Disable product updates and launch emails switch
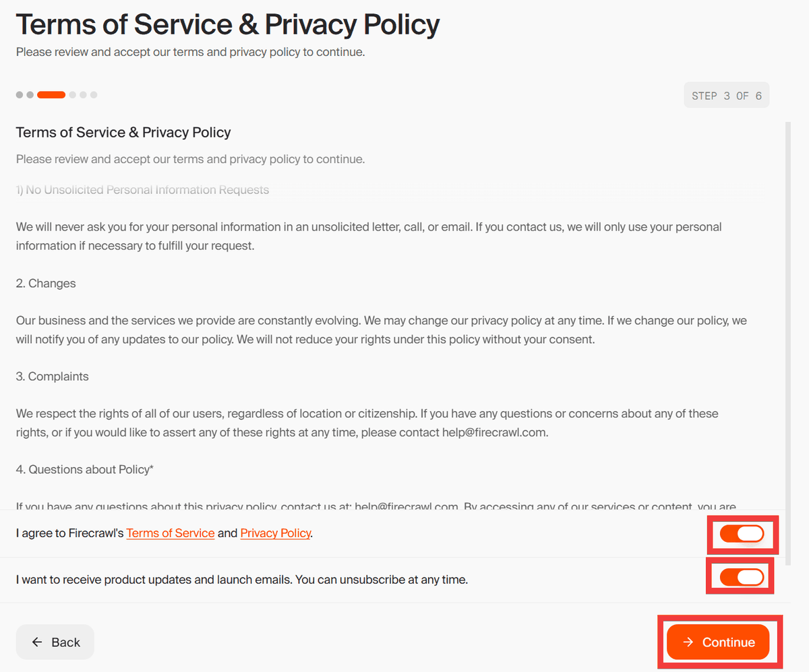 point(742,577)
